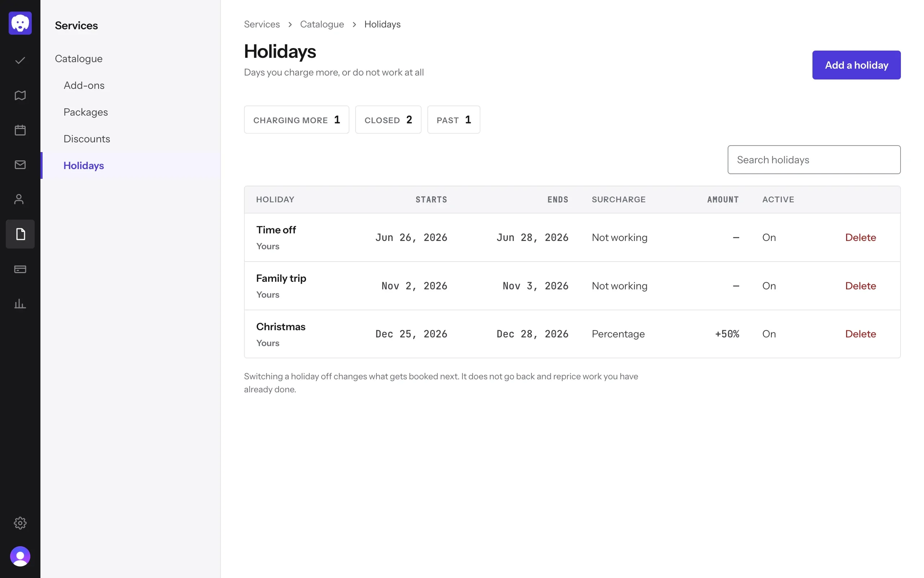This screenshot has width=924, height=578.
Task: Filter by the Past tab
Action: tap(454, 120)
